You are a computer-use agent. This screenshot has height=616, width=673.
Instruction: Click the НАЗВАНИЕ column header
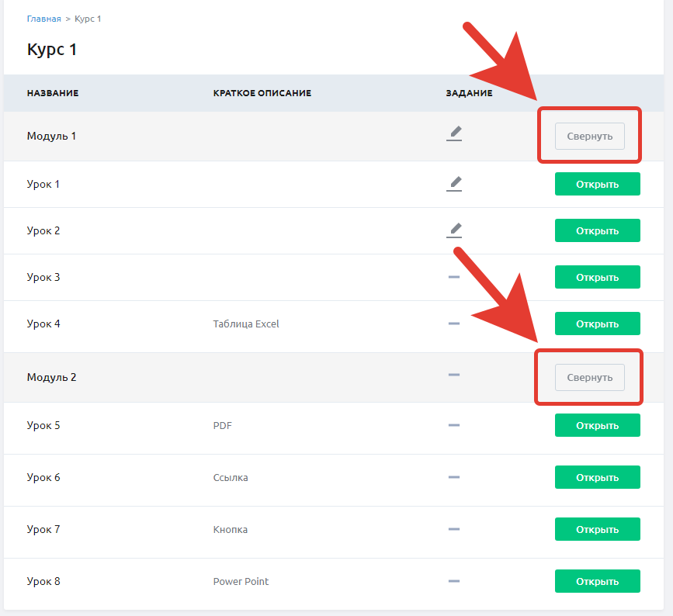(53, 93)
